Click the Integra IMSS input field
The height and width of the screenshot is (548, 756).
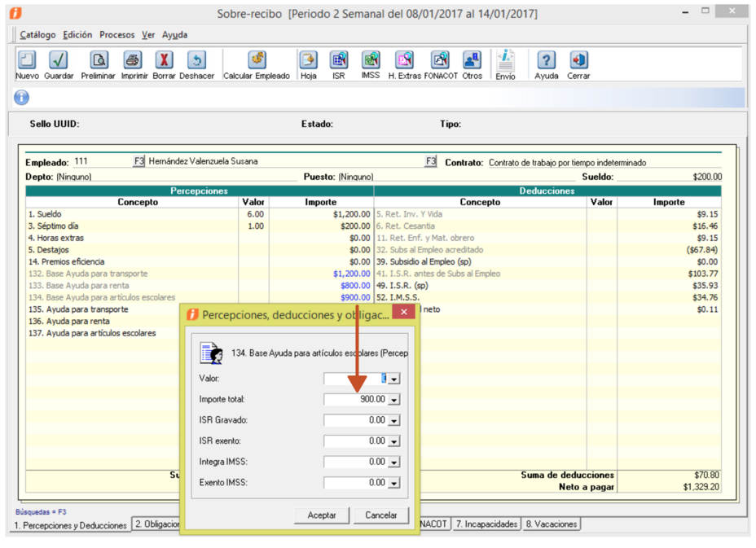click(x=355, y=463)
